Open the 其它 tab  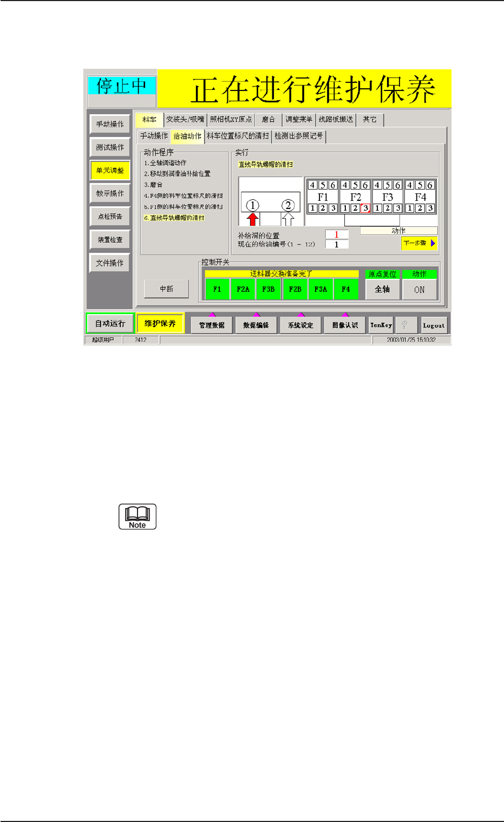370,120
